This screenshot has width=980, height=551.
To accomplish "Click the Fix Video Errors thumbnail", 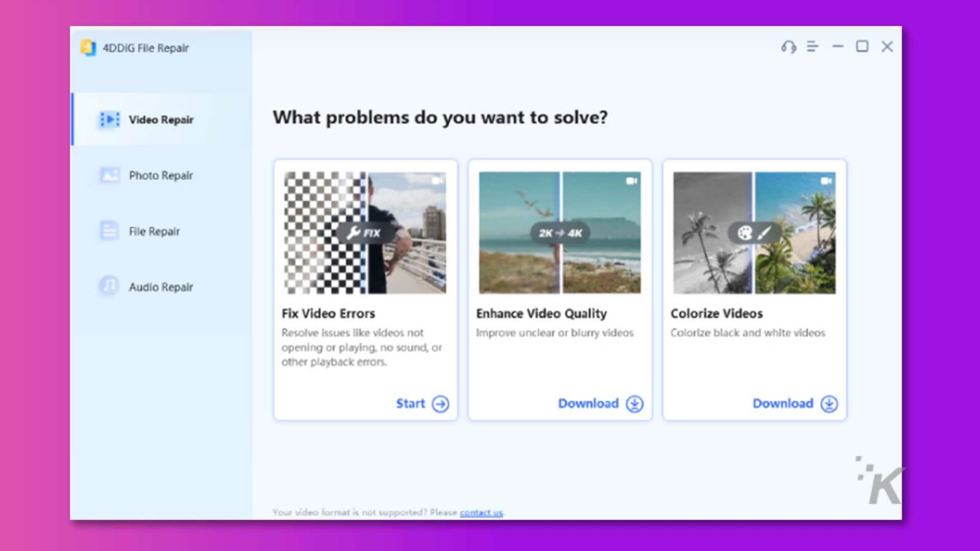I will (365, 233).
